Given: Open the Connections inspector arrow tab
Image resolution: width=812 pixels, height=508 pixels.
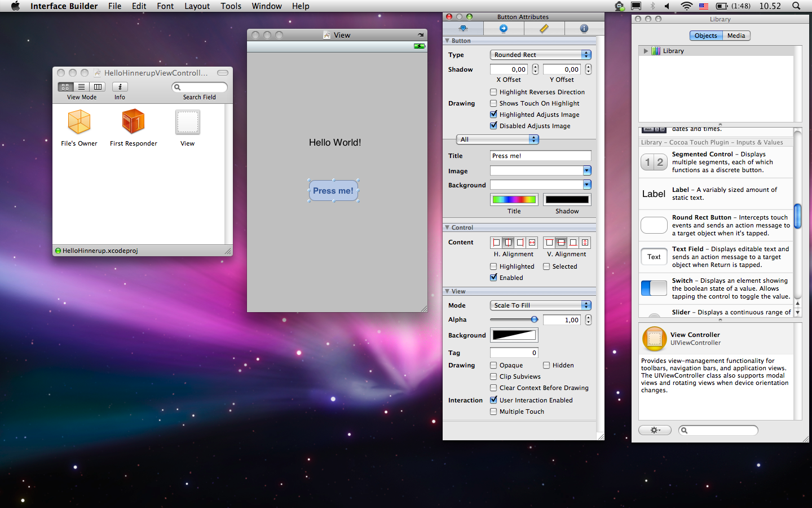Looking at the screenshot, I should pyautogui.click(x=504, y=28).
